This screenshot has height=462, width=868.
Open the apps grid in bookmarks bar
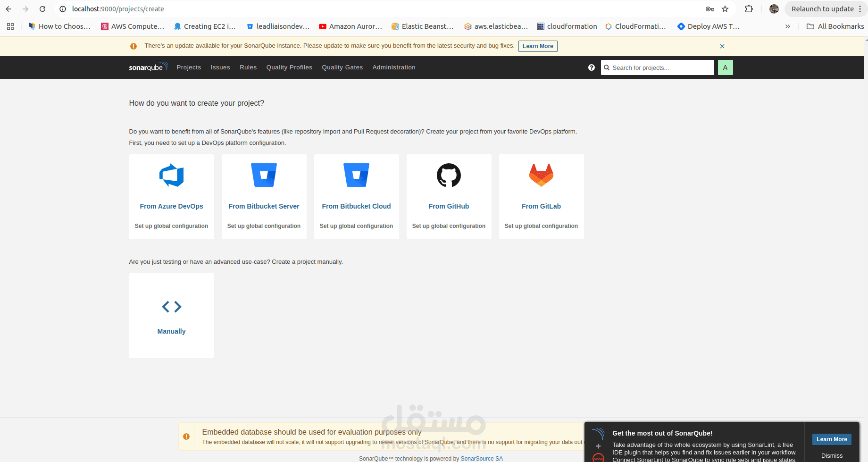[10, 26]
